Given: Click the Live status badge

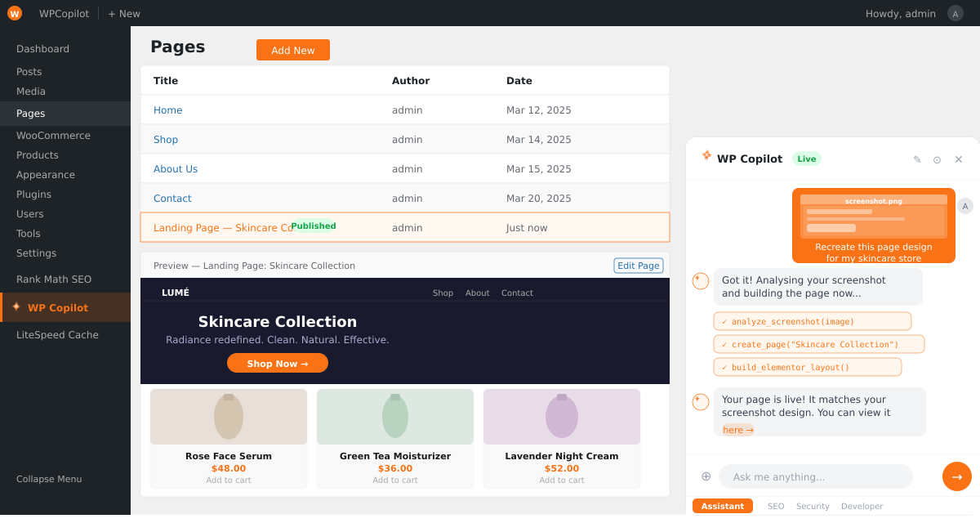Looking at the screenshot, I should 807,159.
